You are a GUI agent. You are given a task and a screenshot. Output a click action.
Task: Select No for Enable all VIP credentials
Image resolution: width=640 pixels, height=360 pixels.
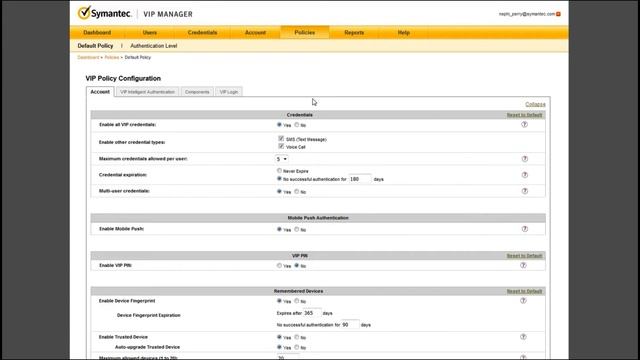[297, 124]
